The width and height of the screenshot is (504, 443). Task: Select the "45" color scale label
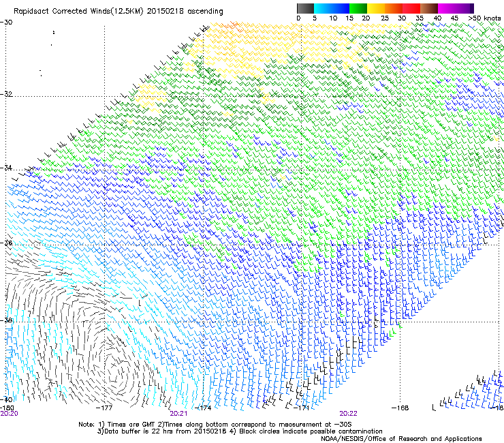[454, 18]
